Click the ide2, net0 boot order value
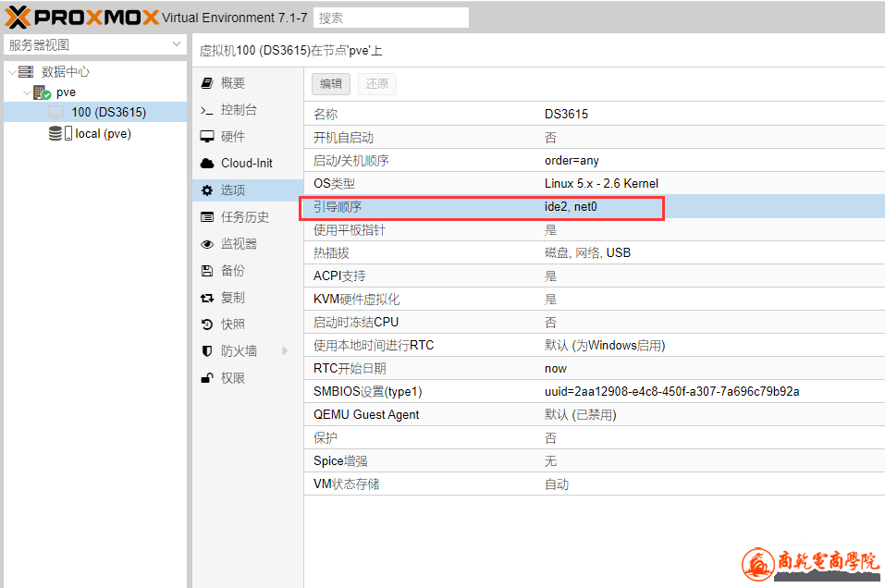 tap(571, 207)
